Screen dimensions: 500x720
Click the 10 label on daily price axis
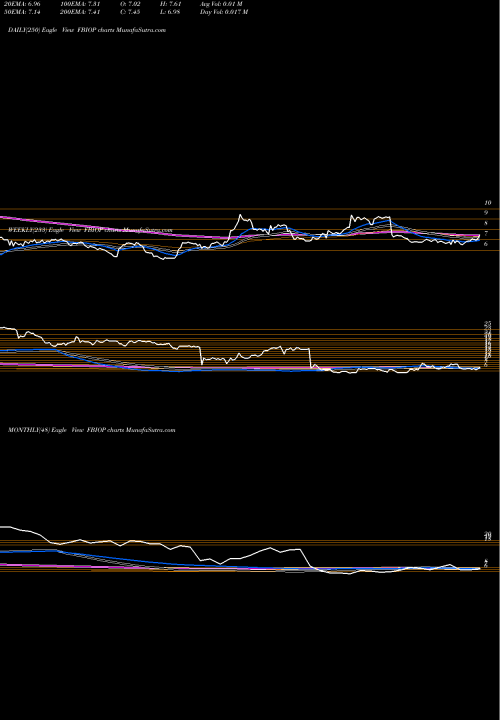488,202
